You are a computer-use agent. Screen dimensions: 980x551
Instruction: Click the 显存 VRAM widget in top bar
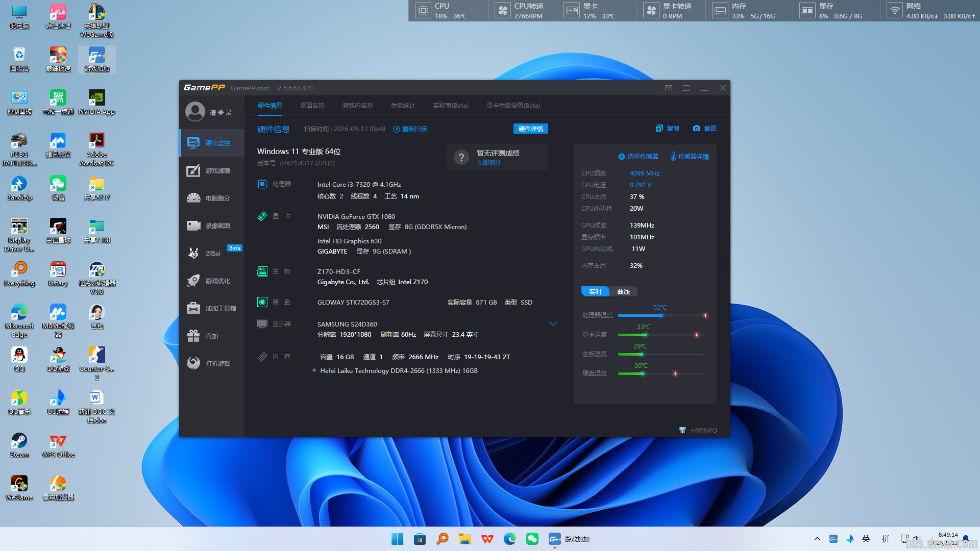click(836, 11)
